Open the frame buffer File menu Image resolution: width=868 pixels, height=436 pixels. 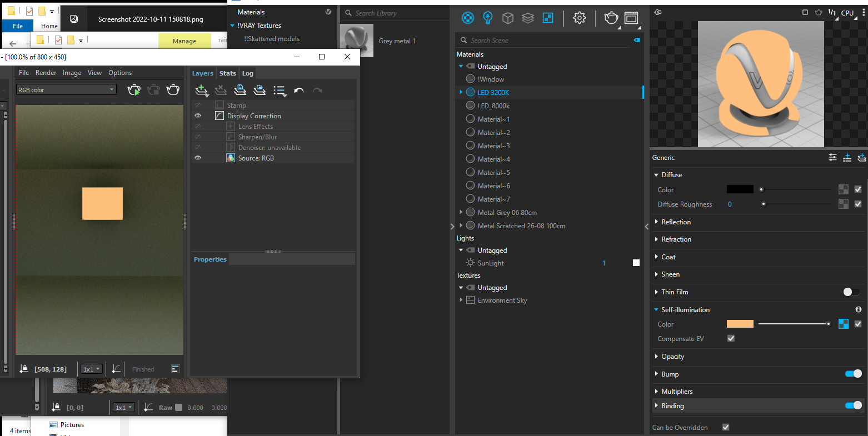pyautogui.click(x=24, y=73)
